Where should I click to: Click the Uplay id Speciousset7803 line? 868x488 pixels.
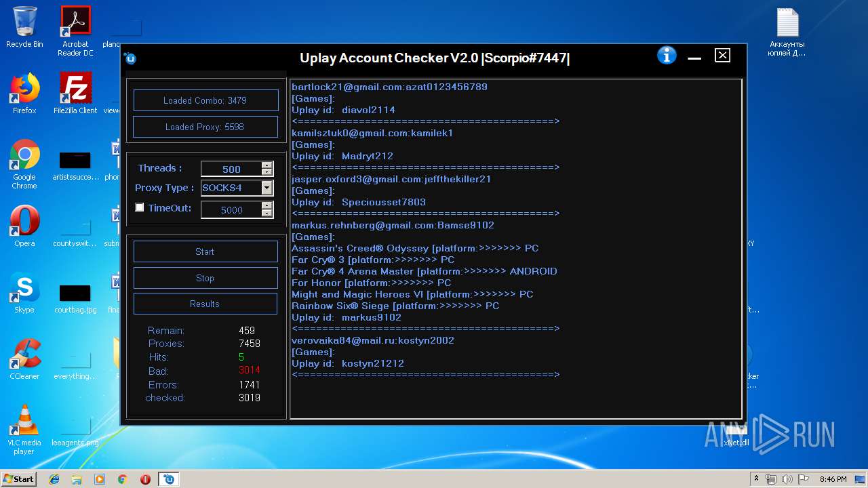point(359,202)
